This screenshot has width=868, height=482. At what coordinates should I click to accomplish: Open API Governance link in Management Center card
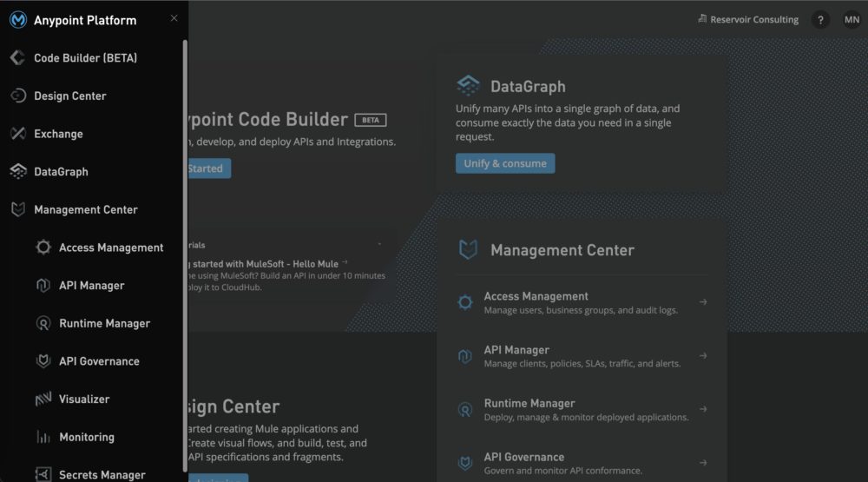tap(523, 457)
